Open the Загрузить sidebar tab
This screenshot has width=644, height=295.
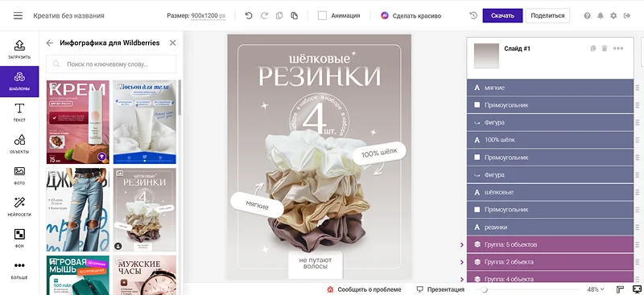pyautogui.click(x=19, y=49)
